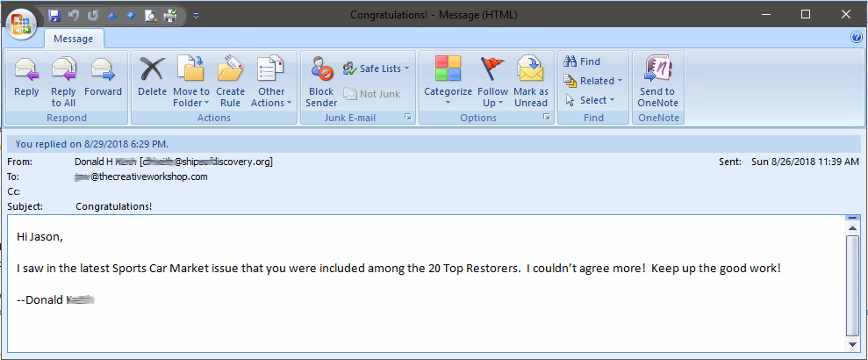Select the Message ribbon tab
This screenshot has height=360, width=868.
pos(74,40)
